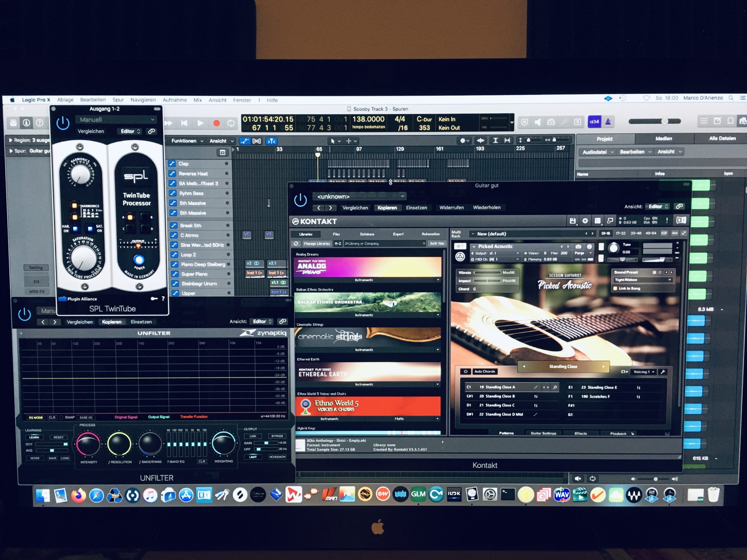Open the Navigieren menu

[x=143, y=100]
